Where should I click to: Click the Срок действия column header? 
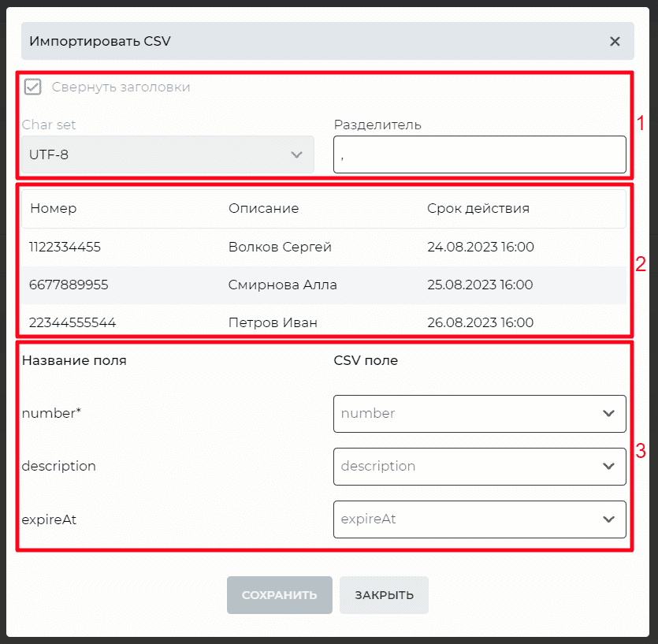pyautogui.click(x=478, y=208)
